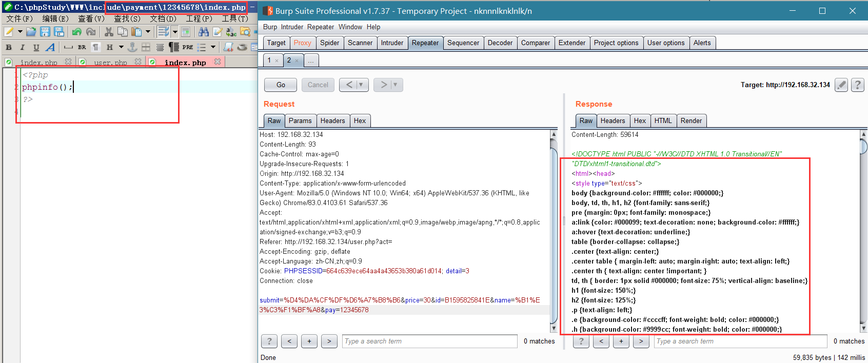Open Find with the binoculars icon

click(204, 32)
